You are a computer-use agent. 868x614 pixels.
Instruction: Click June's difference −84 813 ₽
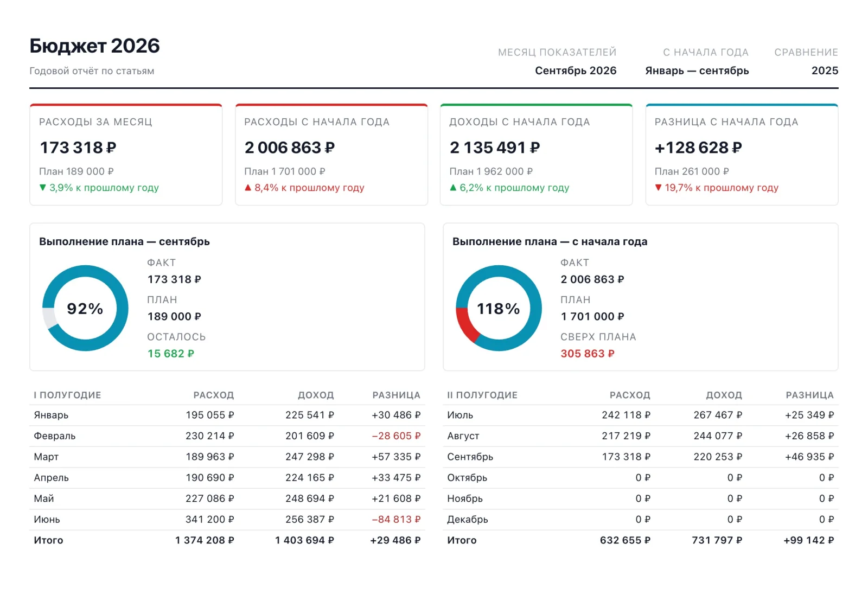coord(396,520)
